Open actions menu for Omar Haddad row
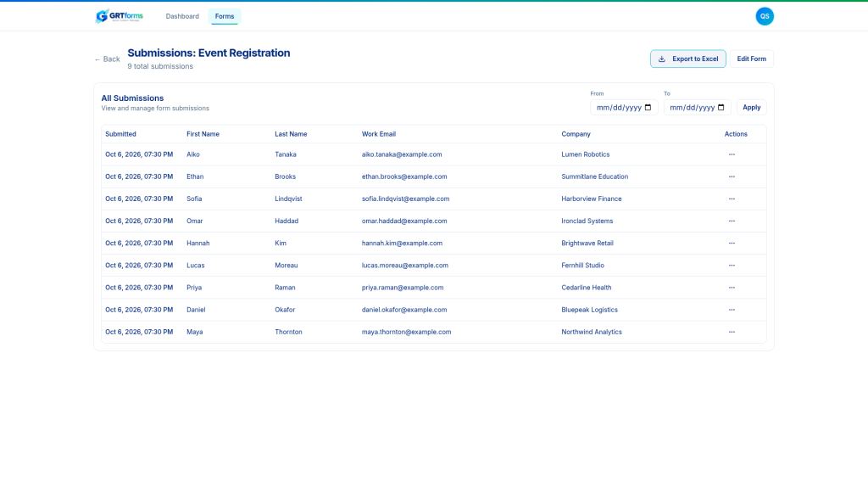868x504 pixels. 732,221
